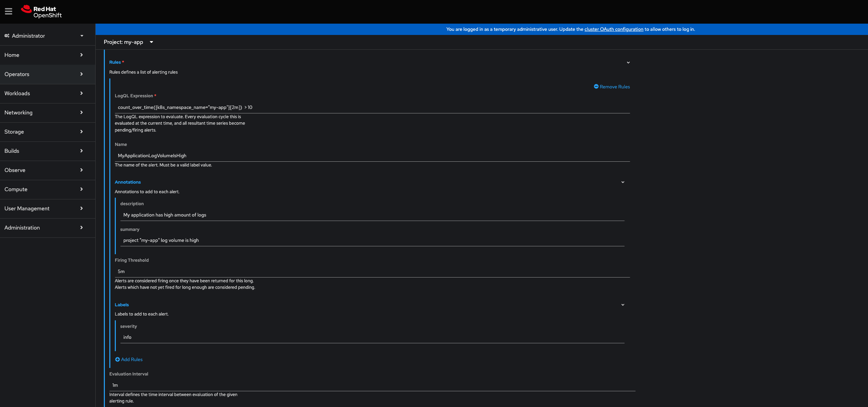This screenshot has height=407, width=868.
Task: Click into the LogQL Expression field
Action: [x=372, y=108]
